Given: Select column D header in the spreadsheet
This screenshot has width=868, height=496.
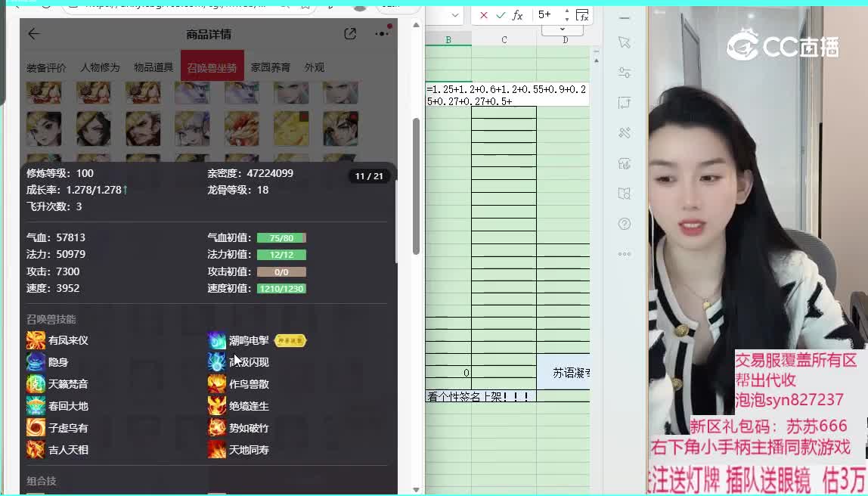Looking at the screenshot, I should coord(564,40).
